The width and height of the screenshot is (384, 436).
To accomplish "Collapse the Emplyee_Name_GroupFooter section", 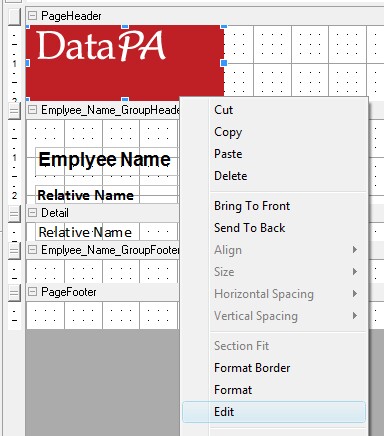I will click(x=32, y=250).
